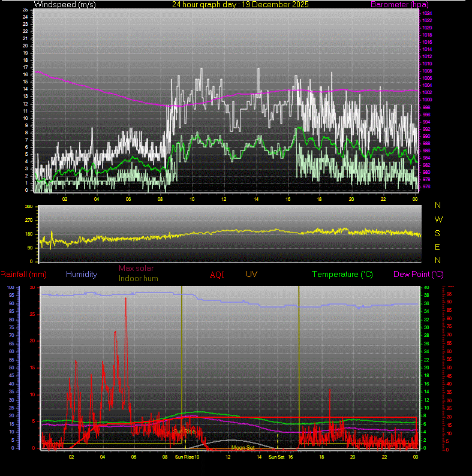This screenshot has width=472, height=476.
Task: Select the 24 hour graph date heading
Action: click(240, 5)
